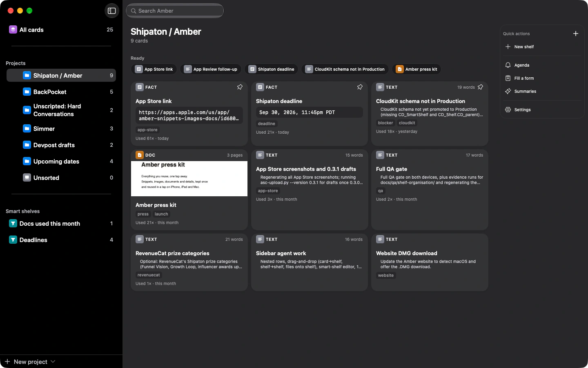Toggle pin on Shipaton deadline card
The height and width of the screenshot is (368, 588).
click(360, 87)
